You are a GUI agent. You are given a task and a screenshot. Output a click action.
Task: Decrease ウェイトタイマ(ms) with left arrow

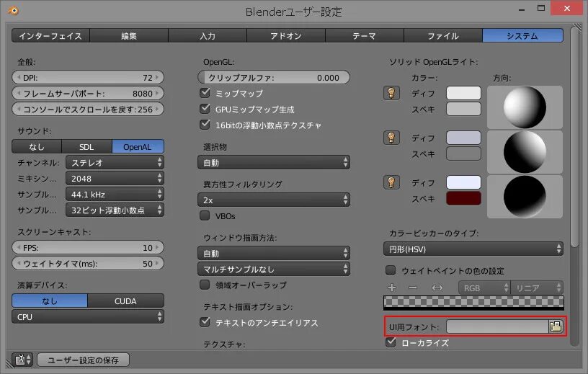pos(19,263)
